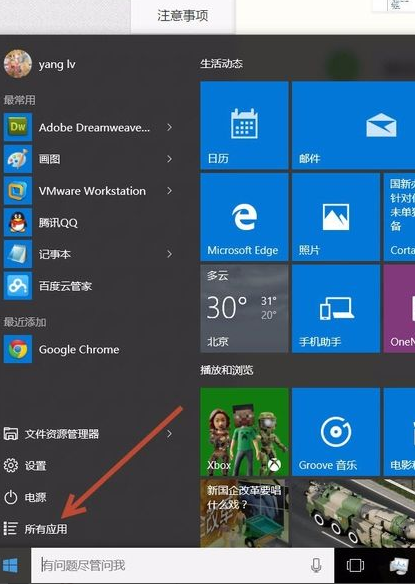Expand VMware Workstation jump list arrow
Viewport: 415px width, 584px height.
pyautogui.click(x=170, y=191)
